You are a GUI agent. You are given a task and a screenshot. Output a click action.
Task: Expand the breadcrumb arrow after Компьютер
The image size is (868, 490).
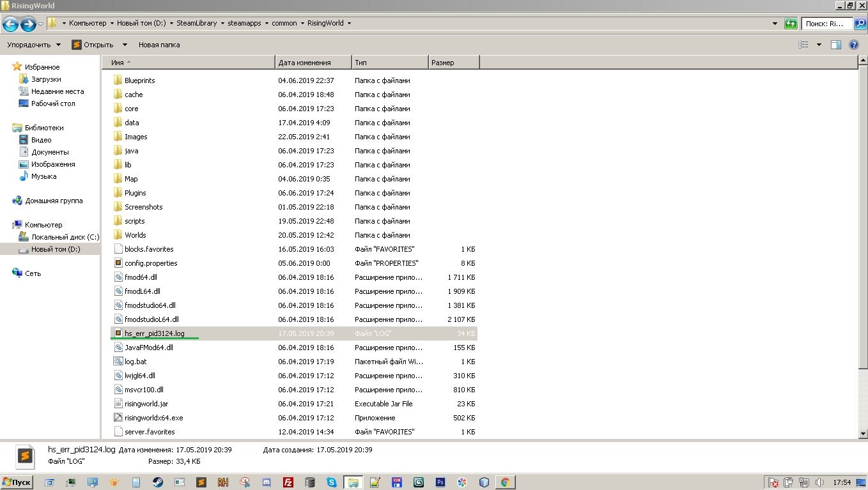pos(111,23)
